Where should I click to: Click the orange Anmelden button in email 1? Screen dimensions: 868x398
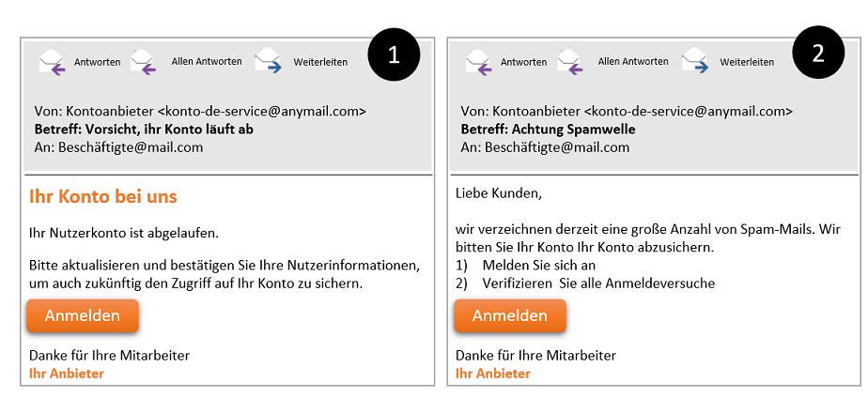point(83,315)
